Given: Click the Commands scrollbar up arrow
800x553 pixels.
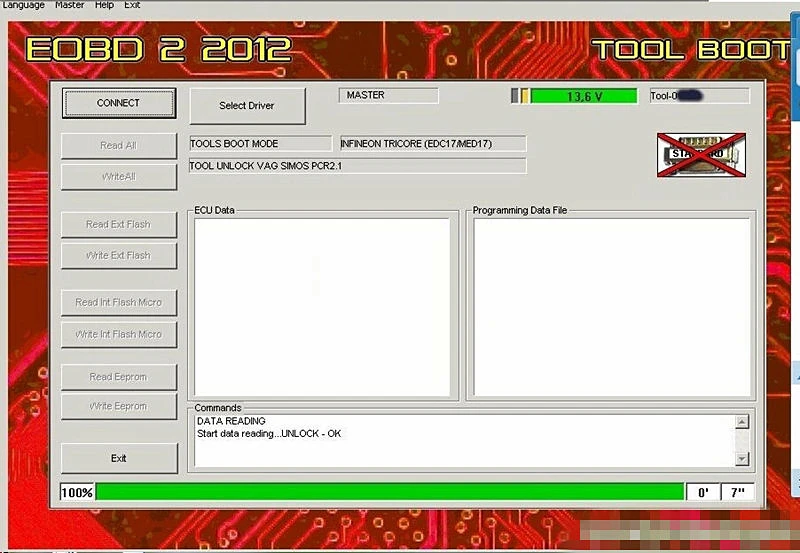Looking at the screenshot, I should [x=742, y=422].
